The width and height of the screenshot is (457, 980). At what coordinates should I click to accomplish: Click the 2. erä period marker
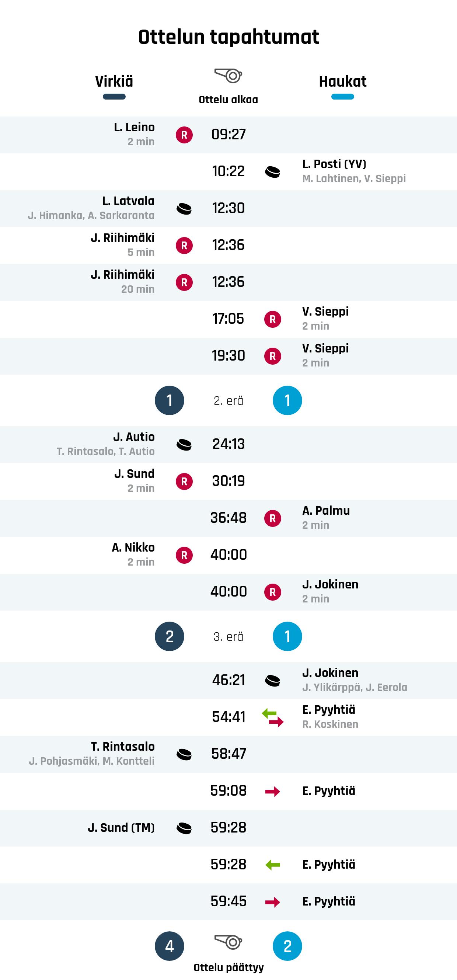[x=228, y=401]
